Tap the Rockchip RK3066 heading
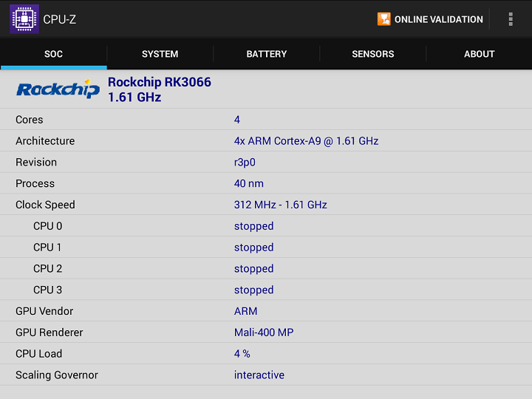 (x=160, y=82)
